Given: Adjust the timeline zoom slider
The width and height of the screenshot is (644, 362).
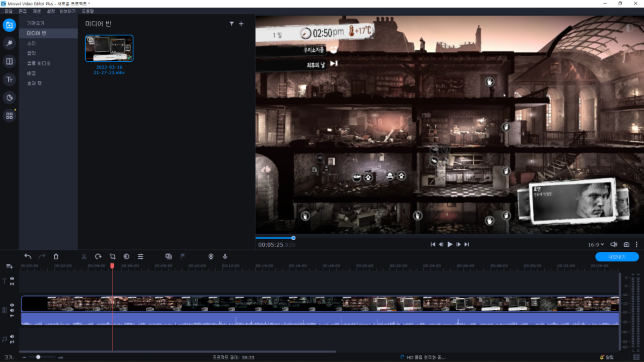Looking at the screenshot, I should [38, 357].
